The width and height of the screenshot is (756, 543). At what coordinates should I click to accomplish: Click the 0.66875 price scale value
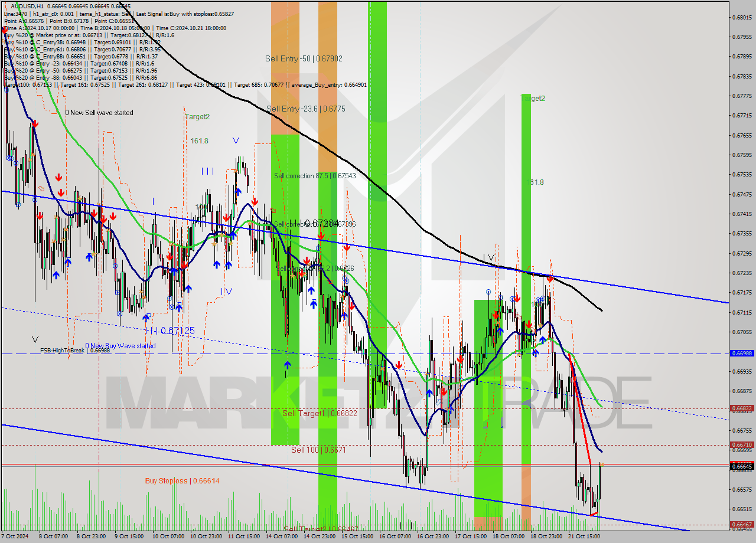[x=742, y=391]
